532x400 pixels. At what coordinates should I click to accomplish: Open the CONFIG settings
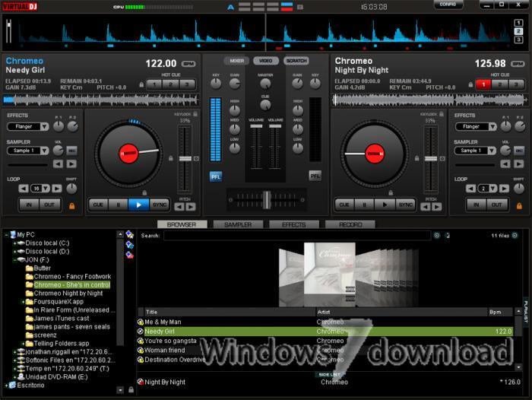pos(448,5)
